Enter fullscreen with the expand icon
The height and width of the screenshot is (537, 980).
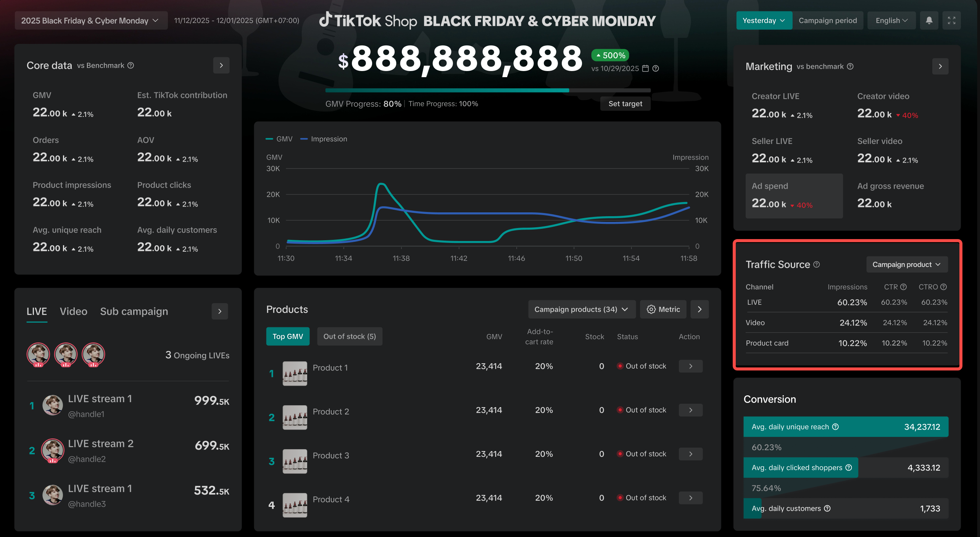(951, 21)
